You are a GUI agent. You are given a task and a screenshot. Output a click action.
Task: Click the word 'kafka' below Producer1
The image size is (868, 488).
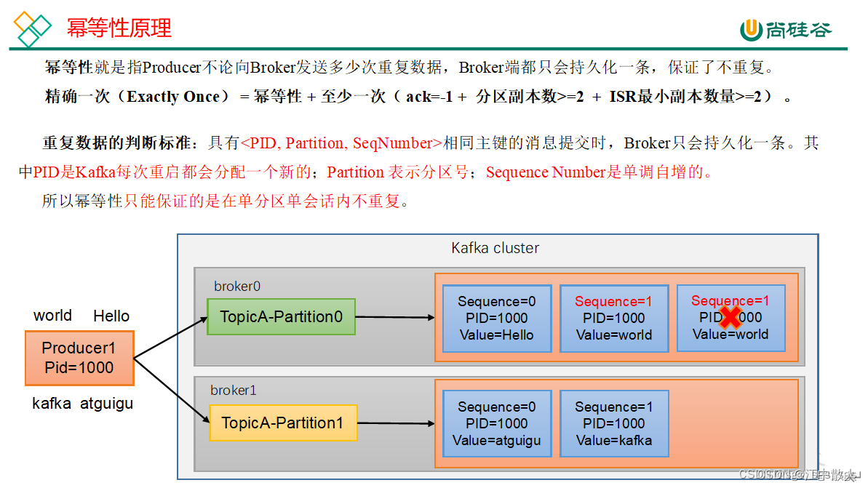[x=52, y=404]
